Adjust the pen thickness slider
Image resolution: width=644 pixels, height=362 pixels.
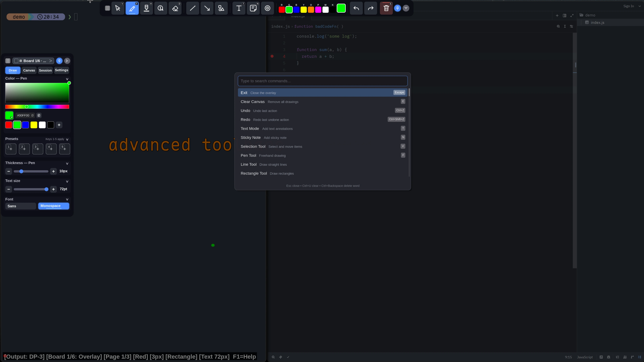31,171
